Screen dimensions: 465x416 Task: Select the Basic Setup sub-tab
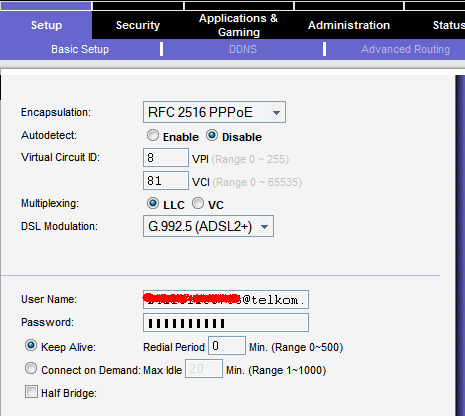click(80, 49)
